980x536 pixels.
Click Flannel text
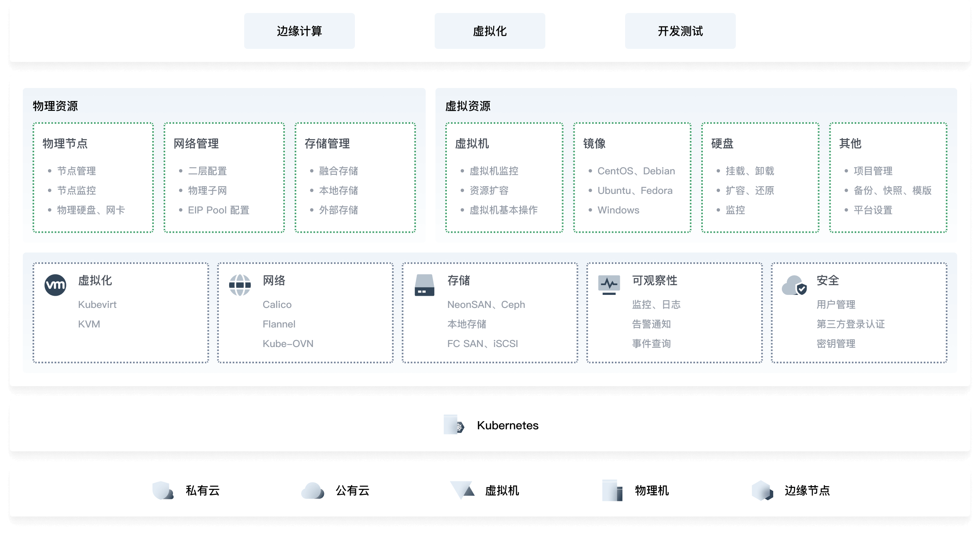coord(279,324)
